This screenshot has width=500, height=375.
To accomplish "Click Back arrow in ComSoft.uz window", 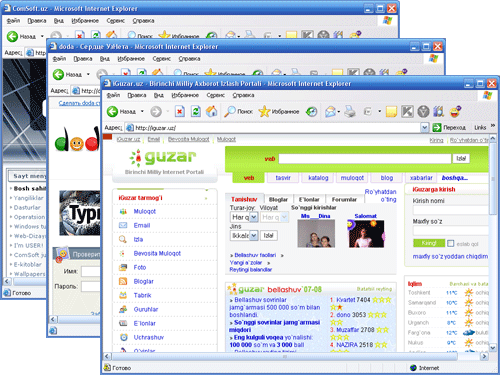I will 13,36.
